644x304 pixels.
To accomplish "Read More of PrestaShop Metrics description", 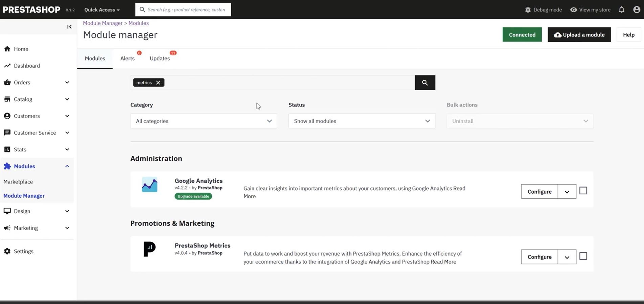I will (443, 262).
